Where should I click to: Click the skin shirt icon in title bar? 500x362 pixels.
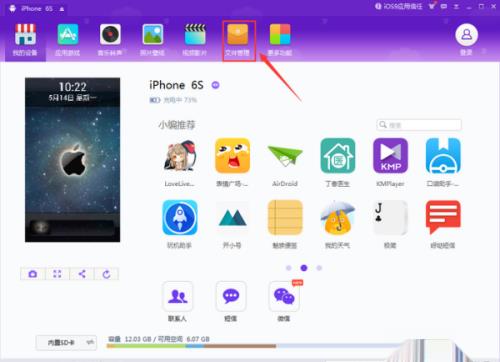pos(432,6)
